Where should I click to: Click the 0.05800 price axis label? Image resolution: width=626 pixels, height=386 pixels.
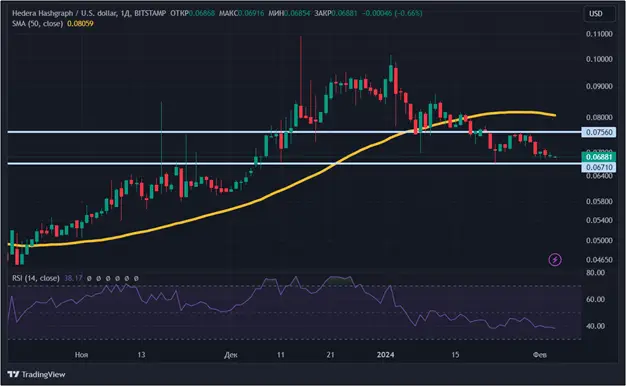point(599,202)
